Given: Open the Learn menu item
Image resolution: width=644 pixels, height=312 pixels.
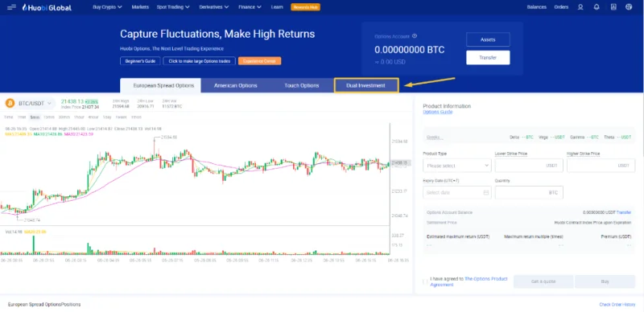Looking at the screenshot, I should 276,7.
